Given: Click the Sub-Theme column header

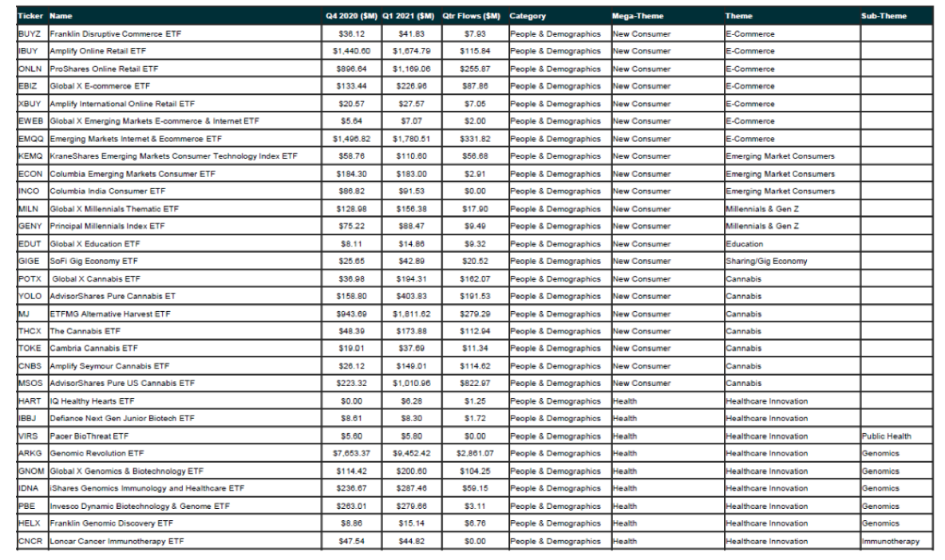Looking at the screenshot, I should [884, 16].
